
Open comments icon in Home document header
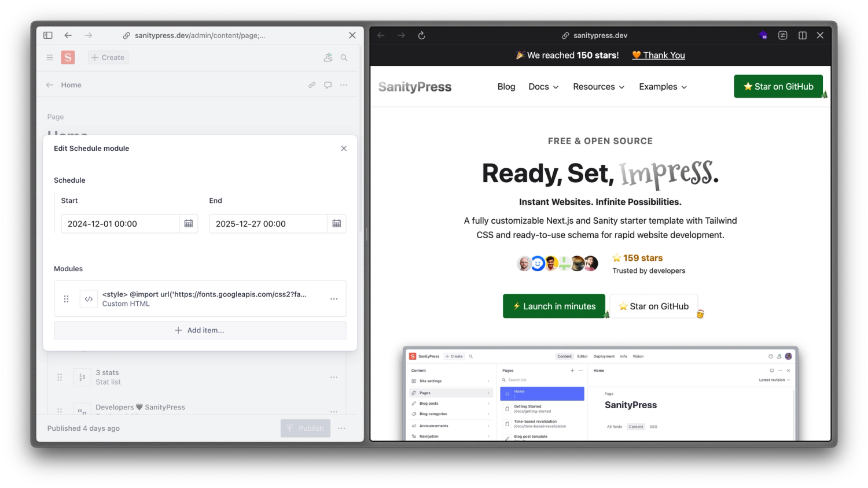(328, 85)
